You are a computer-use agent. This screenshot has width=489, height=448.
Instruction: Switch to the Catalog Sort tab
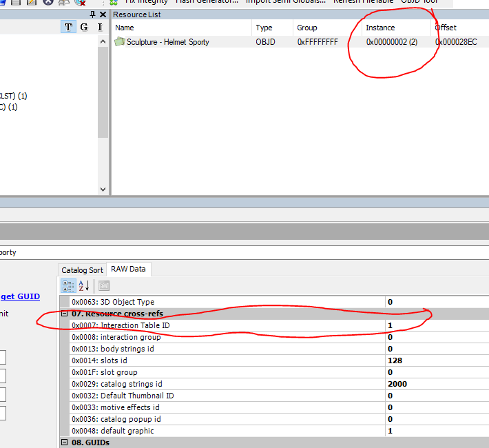(x=82, y=269)
